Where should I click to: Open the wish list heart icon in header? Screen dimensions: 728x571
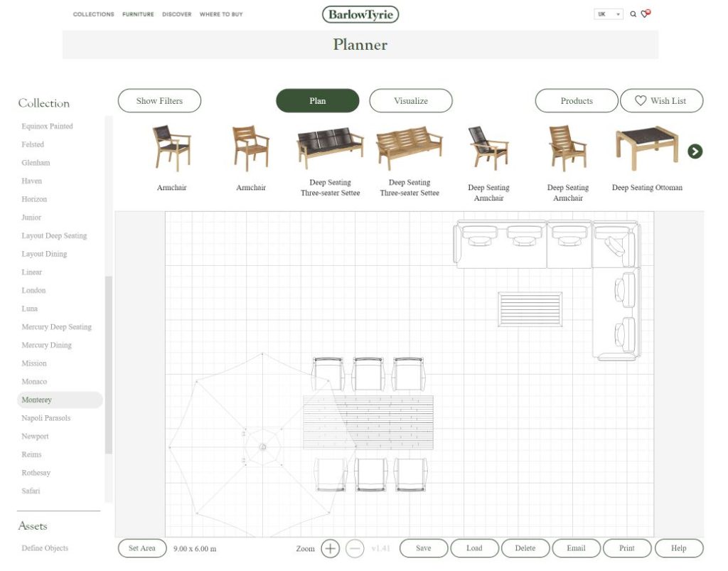[644, 14]
